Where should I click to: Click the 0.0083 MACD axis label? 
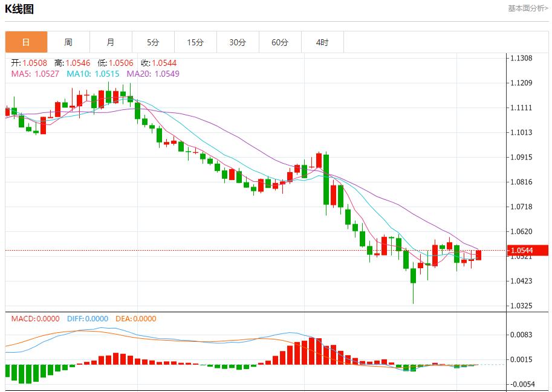click(x=521, y=335)
